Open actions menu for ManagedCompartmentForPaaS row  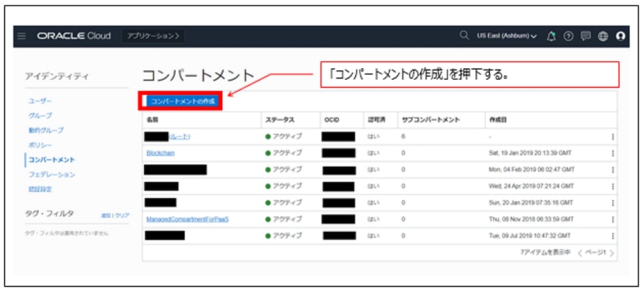[x=612, y=220]
